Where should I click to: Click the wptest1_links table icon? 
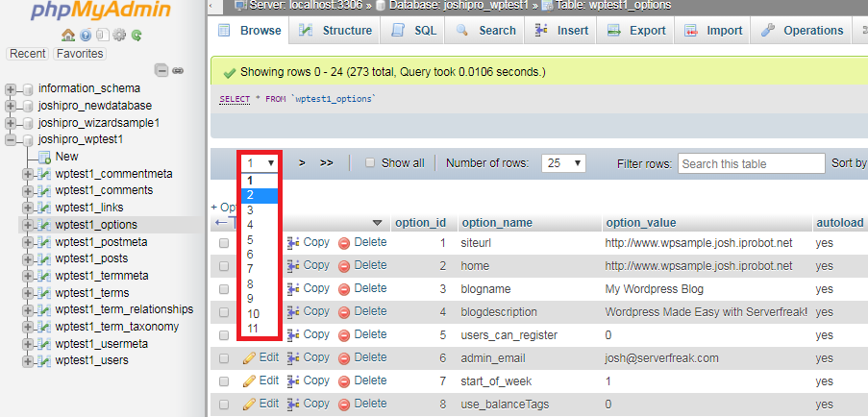click(44, 208)
